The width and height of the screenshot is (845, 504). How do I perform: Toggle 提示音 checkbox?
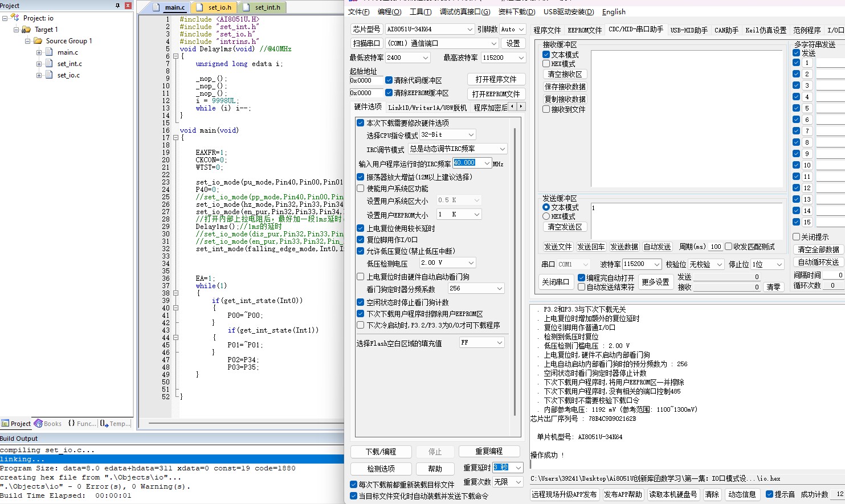(770, 494)
